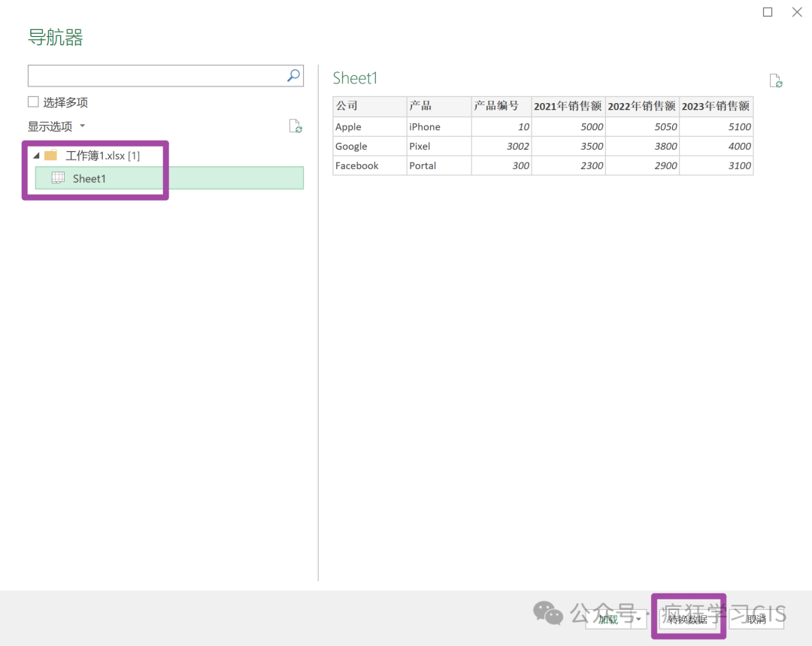Open the 显示选项 dropdown
Screen dimensions: 812x646
56,126
